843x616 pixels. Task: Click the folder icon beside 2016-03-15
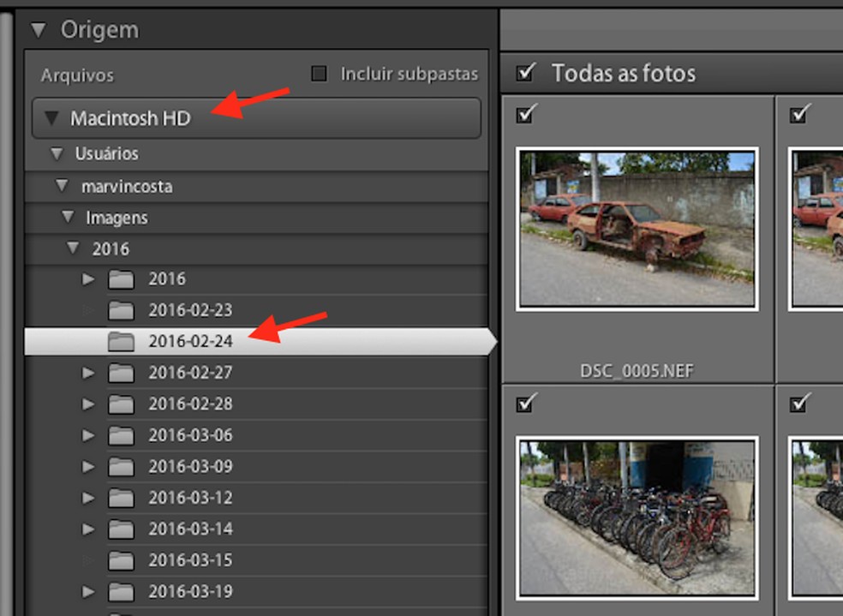tap(121, 560)
